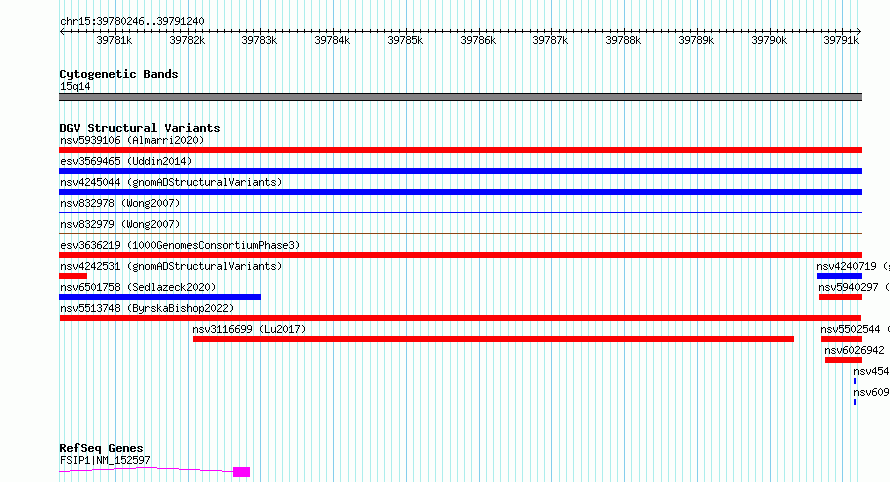Viewport: 890px width, 482px height.
Task: Click the nsv4245044 (gnomADStructuralVariants) label
Action: 171,182
